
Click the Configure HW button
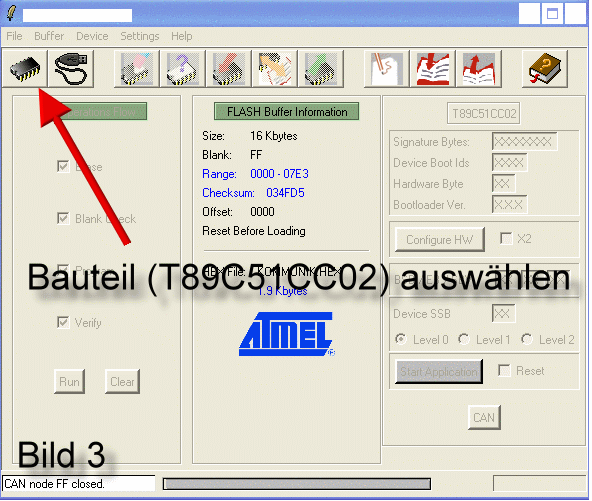tap(440, 240)
